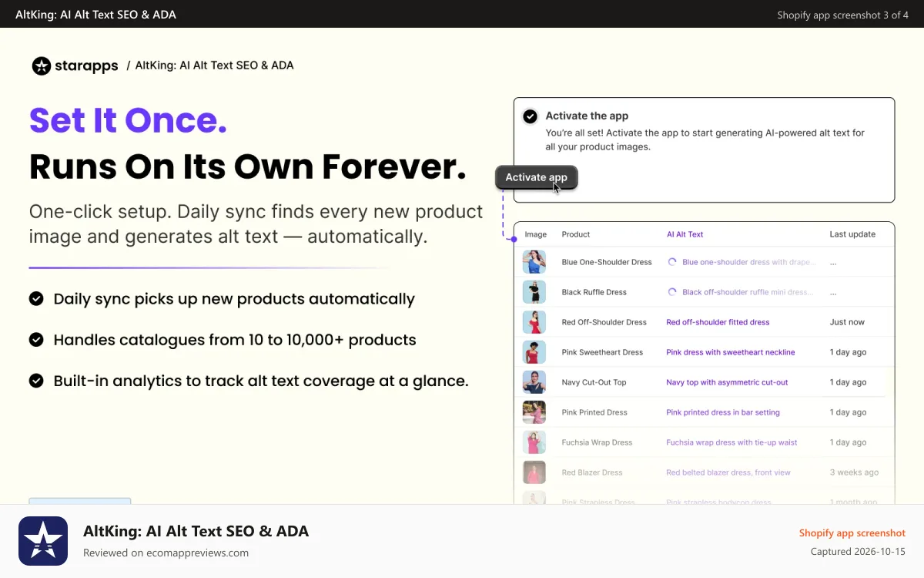Click 'Just now' in Red Off-Shoulder Dress row
The image size is (924, 578).
coord(847,322)
